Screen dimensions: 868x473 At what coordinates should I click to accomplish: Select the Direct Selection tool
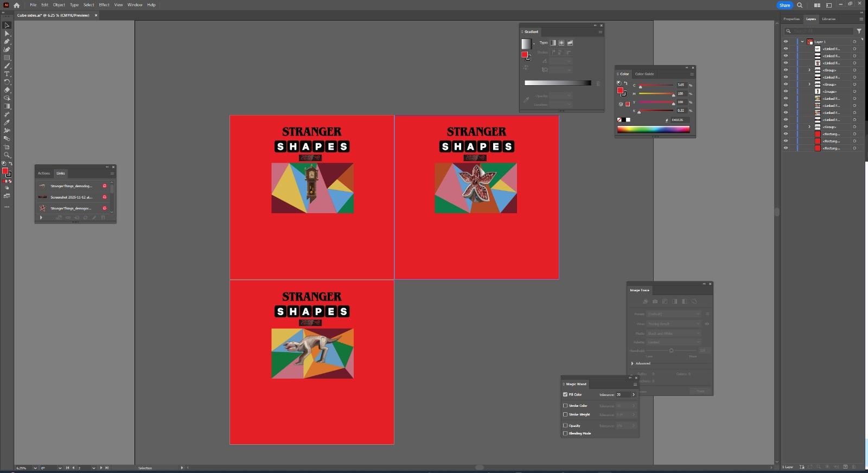pos(7,33)
